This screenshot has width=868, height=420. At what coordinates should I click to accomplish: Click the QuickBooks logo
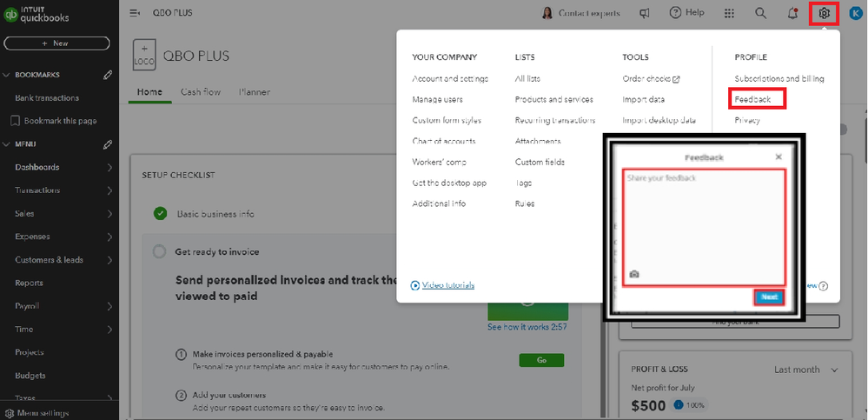click(x=36, y=14)
